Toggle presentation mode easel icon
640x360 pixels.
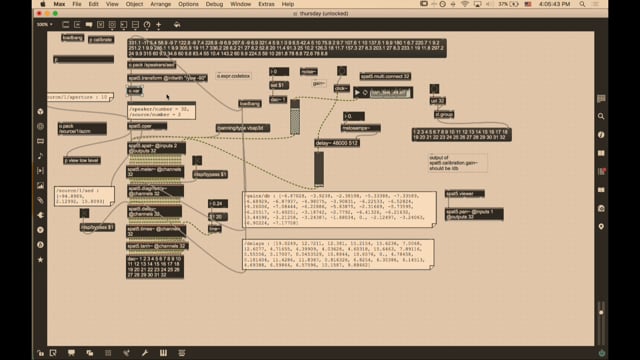point(71,353)
